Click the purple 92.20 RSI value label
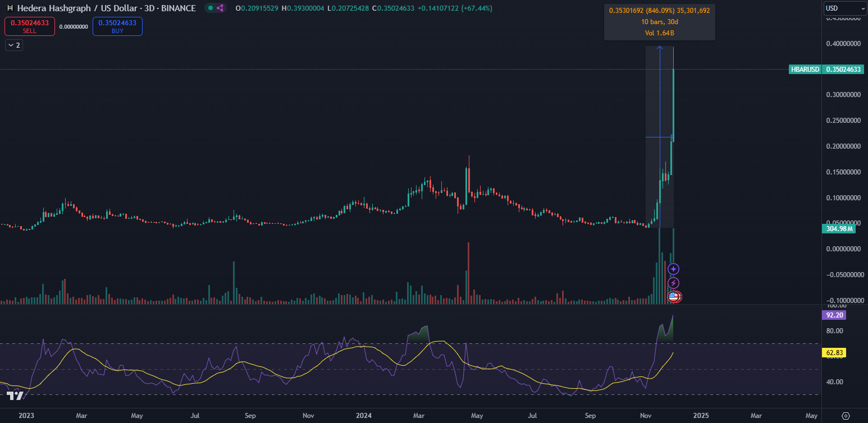Viewport: 868px width, 423px height. (x=834, y=315)
